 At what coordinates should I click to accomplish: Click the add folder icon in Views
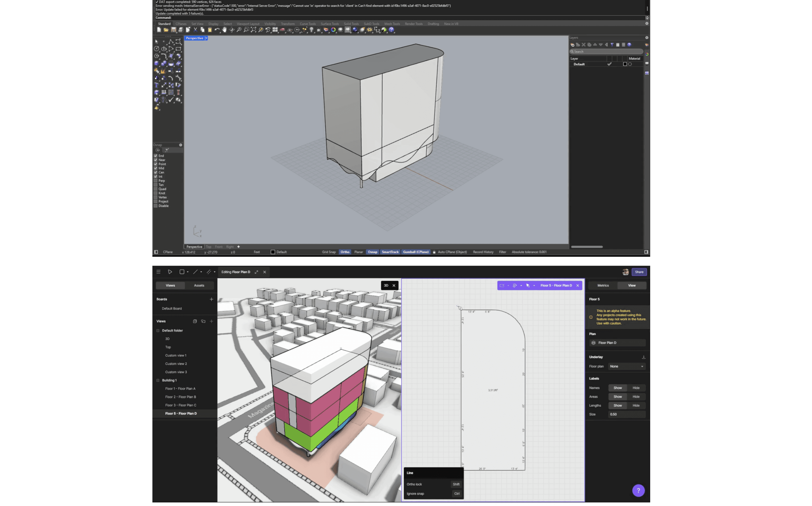pos(203,321)
